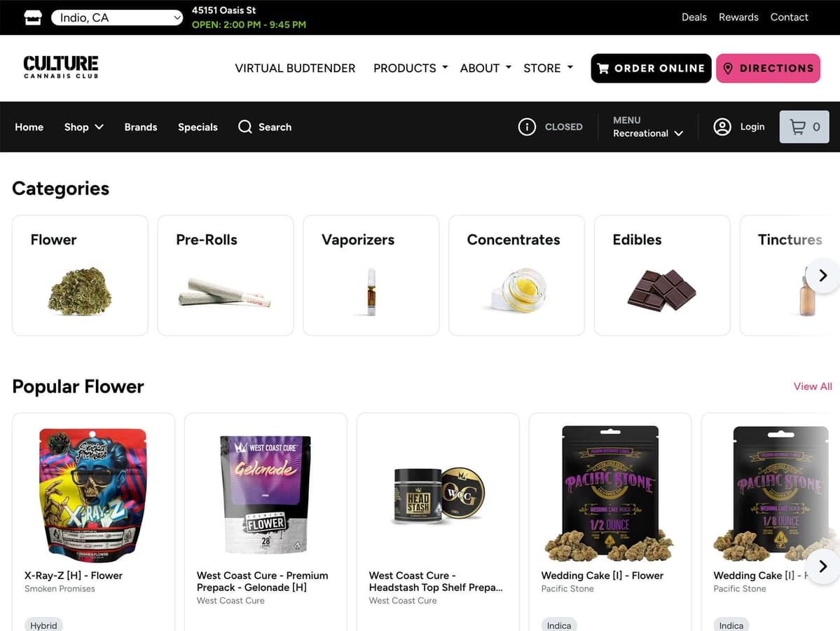The height and width of the screenshot is (631, 840).
Task: Click the user account Login icon
Action: (x=722, y=126)
